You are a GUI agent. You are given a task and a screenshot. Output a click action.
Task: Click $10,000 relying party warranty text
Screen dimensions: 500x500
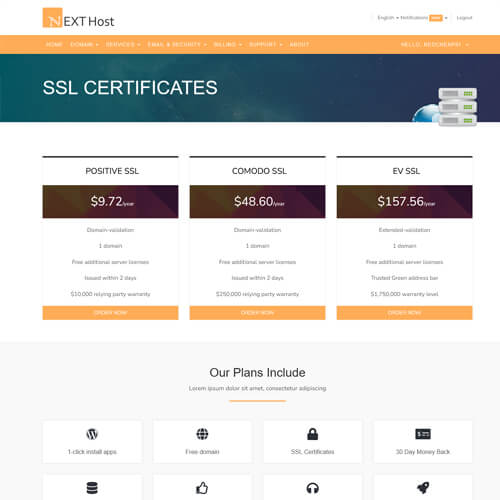(110, 294)
